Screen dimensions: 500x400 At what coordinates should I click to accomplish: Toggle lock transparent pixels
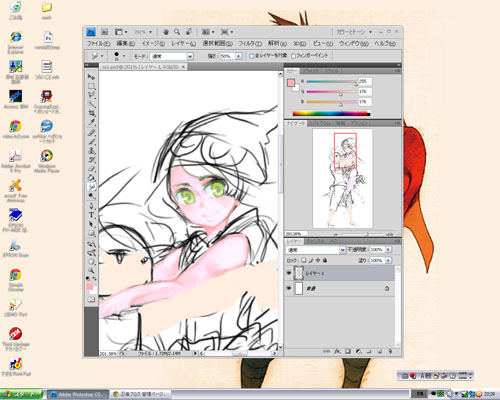pyautogui.click(x=304, y=260)
